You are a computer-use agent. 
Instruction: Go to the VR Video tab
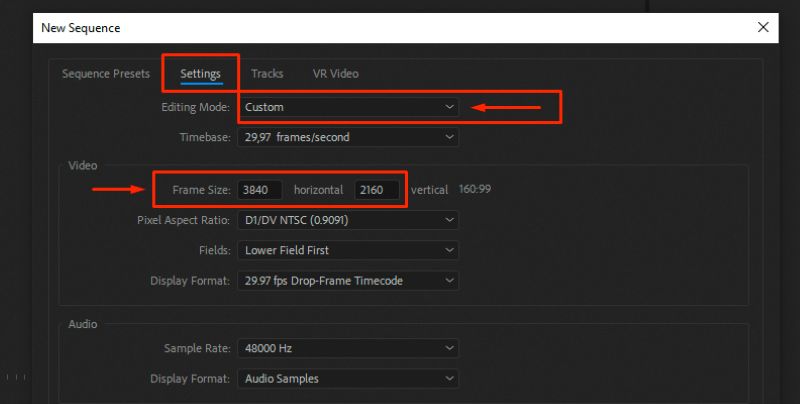click(x=335, y=74)
